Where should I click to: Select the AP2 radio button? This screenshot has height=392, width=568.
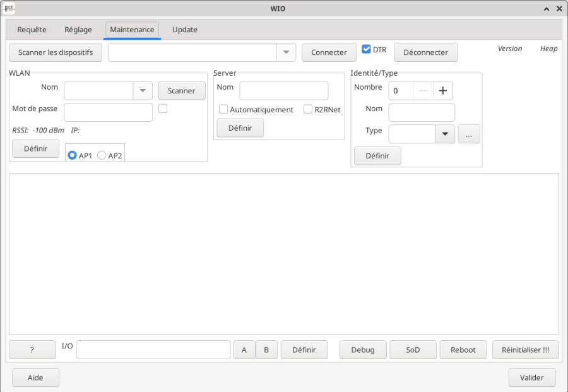pyautogui.click(x=102, y=155)
